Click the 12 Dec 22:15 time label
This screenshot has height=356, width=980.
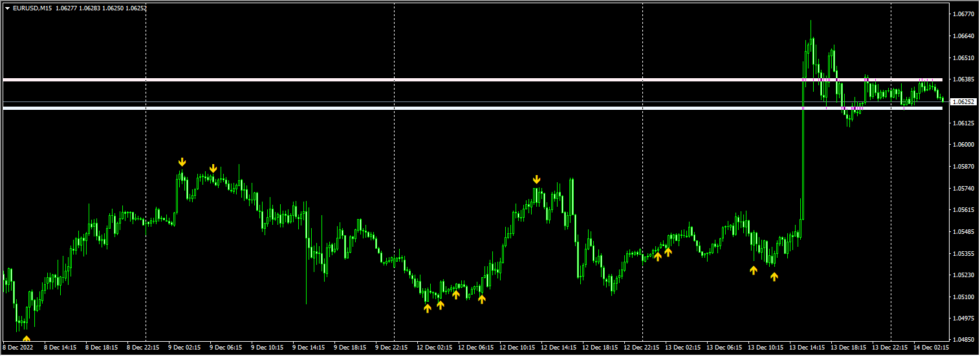pos(641,348)
